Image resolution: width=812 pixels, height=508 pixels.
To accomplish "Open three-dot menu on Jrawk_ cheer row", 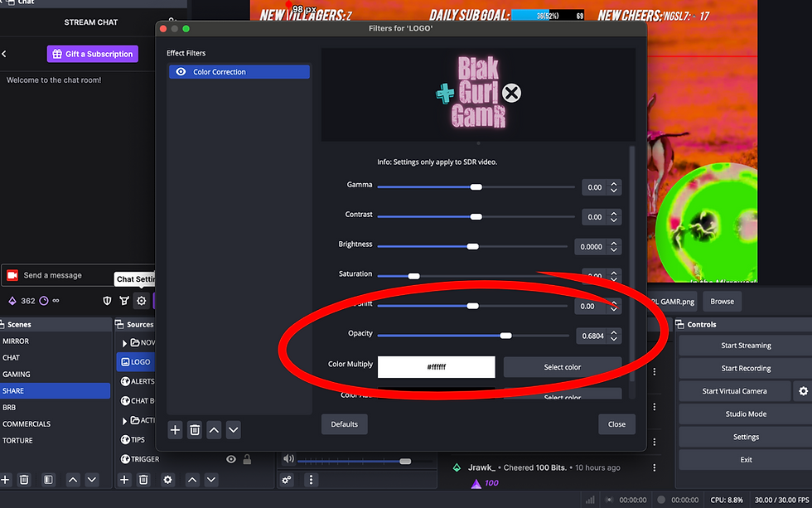I will 655,467.
